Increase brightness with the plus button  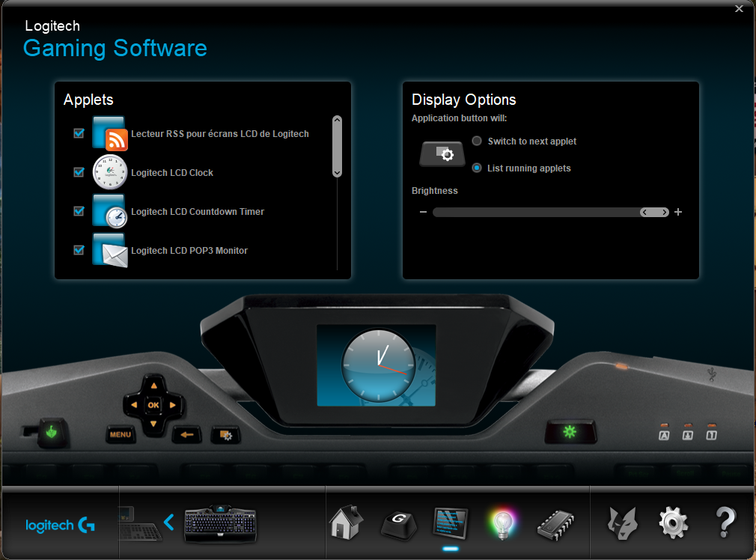(678, 212)
